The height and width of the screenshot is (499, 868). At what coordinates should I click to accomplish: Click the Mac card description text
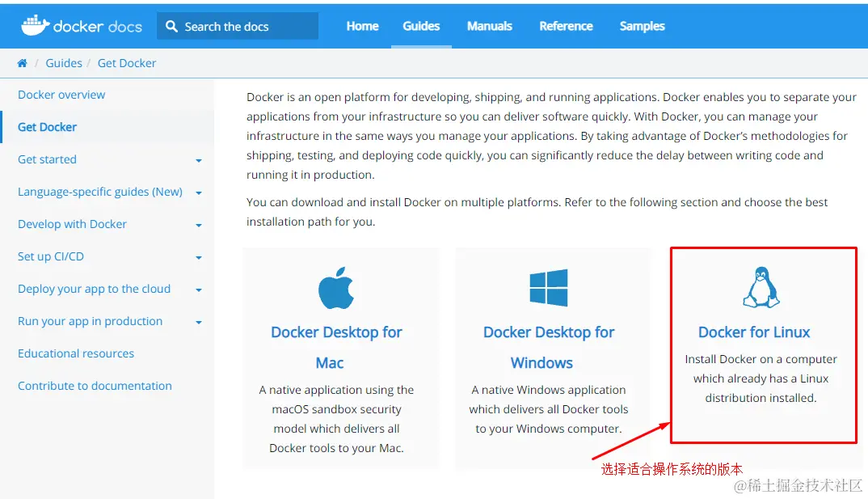click(336, 419)
